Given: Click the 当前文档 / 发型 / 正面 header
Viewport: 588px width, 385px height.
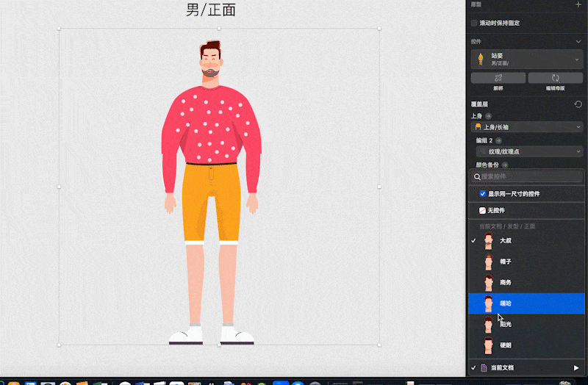Looking at the screenshot, I should [507, 226].
